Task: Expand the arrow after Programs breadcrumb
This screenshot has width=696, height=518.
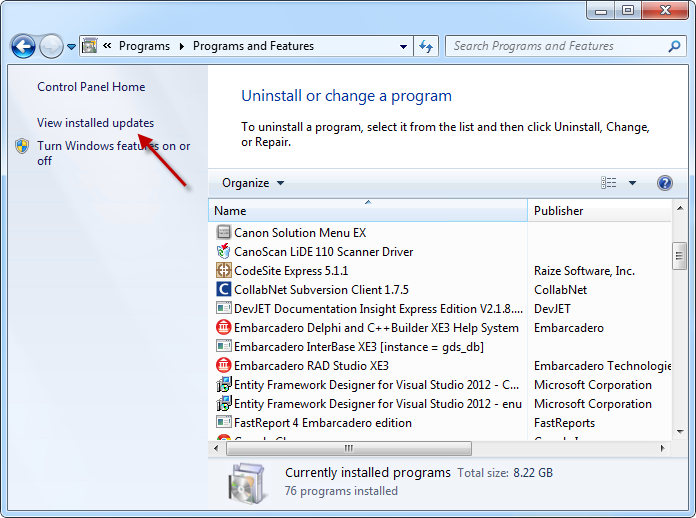Action: tap(182, 46)
